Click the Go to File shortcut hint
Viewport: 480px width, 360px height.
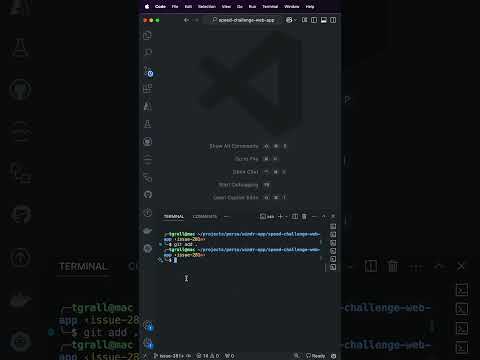pyautogui.click(x=256, y=159)
